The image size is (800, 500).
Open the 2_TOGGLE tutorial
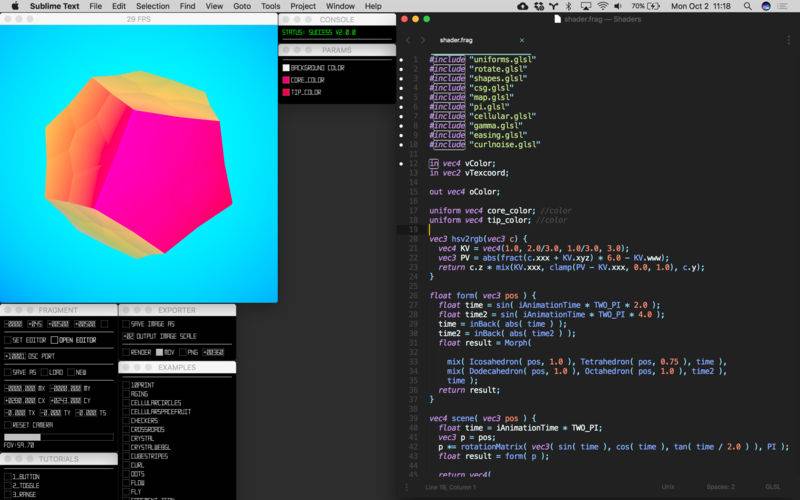(x=22, y=486)
